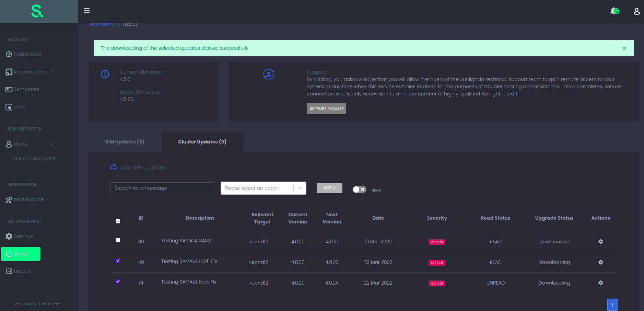Uncheck the Testing SAMALA New Fix row

(x=118, y=281)
